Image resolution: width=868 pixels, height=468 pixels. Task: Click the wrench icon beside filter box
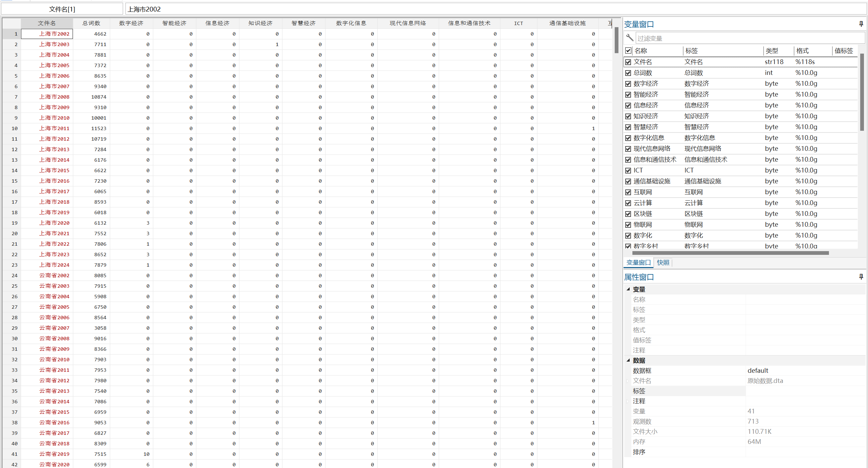coord(630,38)
